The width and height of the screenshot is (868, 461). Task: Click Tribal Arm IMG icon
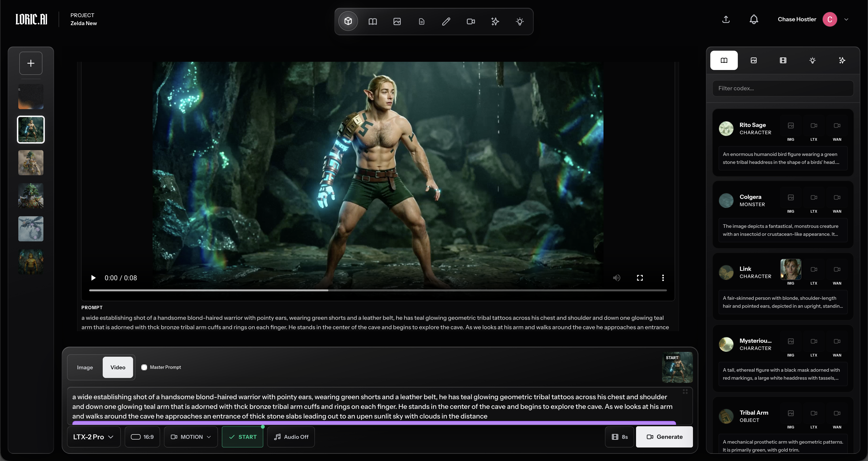791,413
